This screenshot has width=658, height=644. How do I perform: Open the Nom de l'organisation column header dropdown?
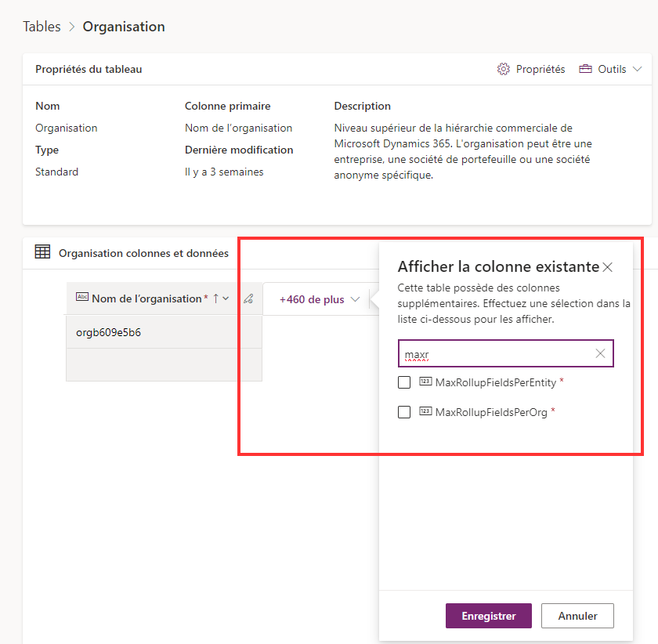[x=226, y=298]
